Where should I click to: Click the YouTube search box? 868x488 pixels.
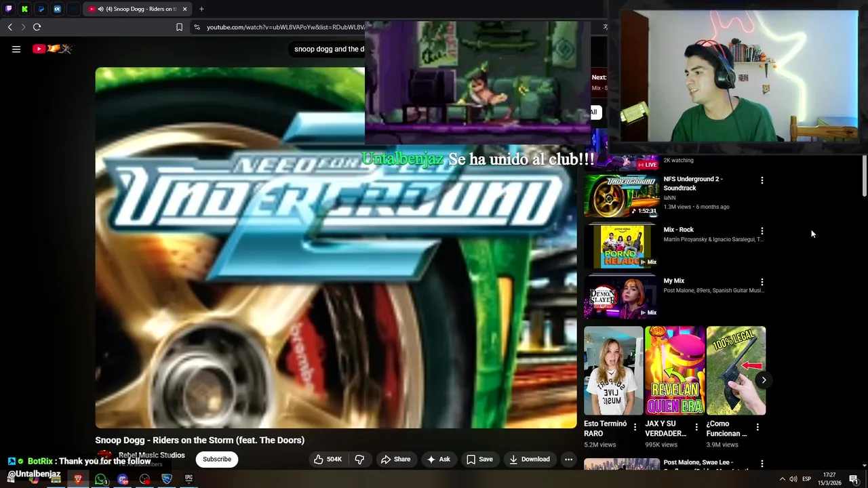(x=329, y=49)
